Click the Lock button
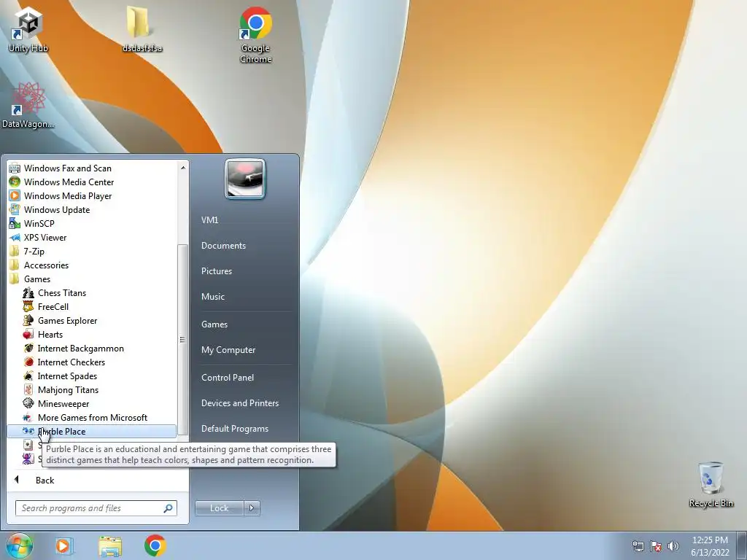This screenshot has width=747, height=560. pyautogui.click(x=220, y=508)
